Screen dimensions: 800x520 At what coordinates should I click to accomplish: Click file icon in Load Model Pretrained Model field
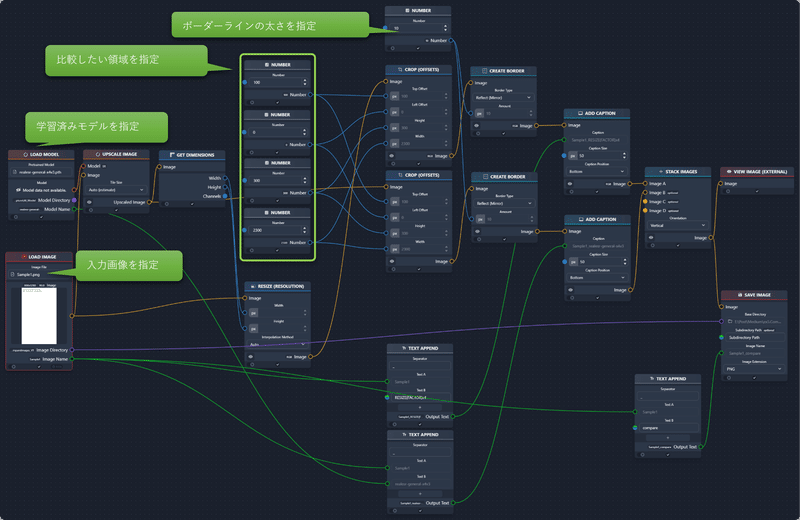(14, 172)
